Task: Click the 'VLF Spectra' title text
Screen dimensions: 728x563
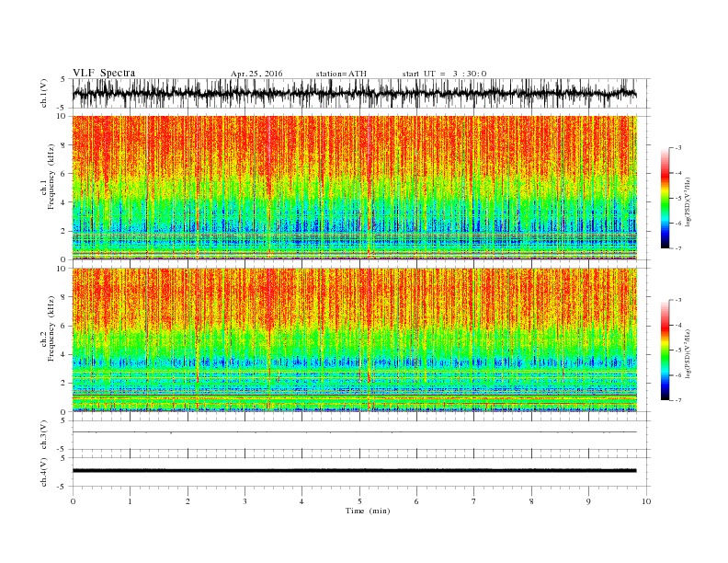Action: [x=104, y=73]
